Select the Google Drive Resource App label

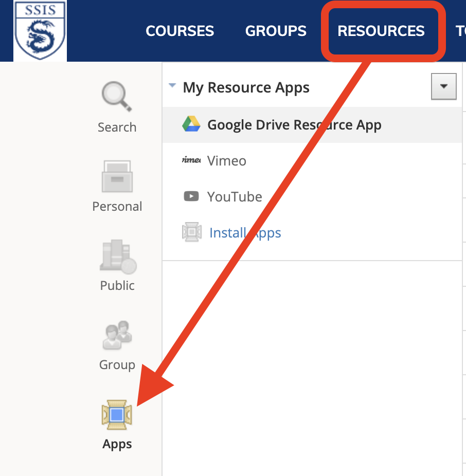(x=294, y=125)
